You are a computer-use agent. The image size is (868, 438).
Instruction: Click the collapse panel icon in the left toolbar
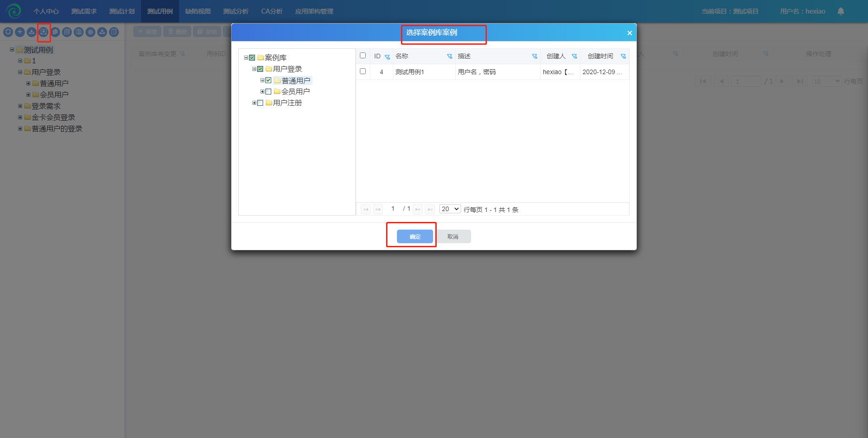[x=114, y=32]
